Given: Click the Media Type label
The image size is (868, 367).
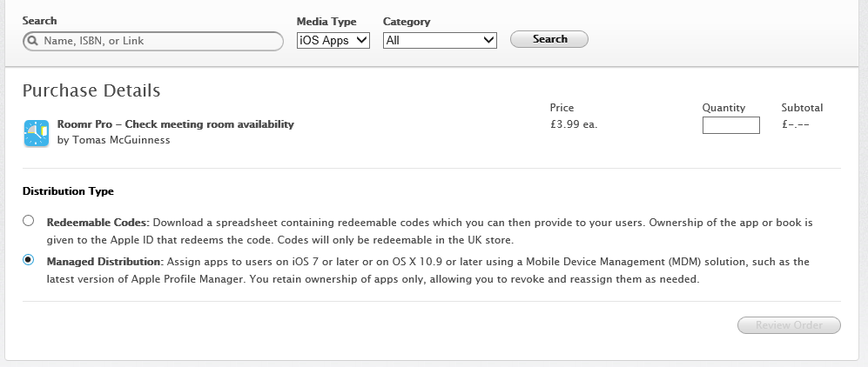Looking at the screenshot, I should 326,22.
